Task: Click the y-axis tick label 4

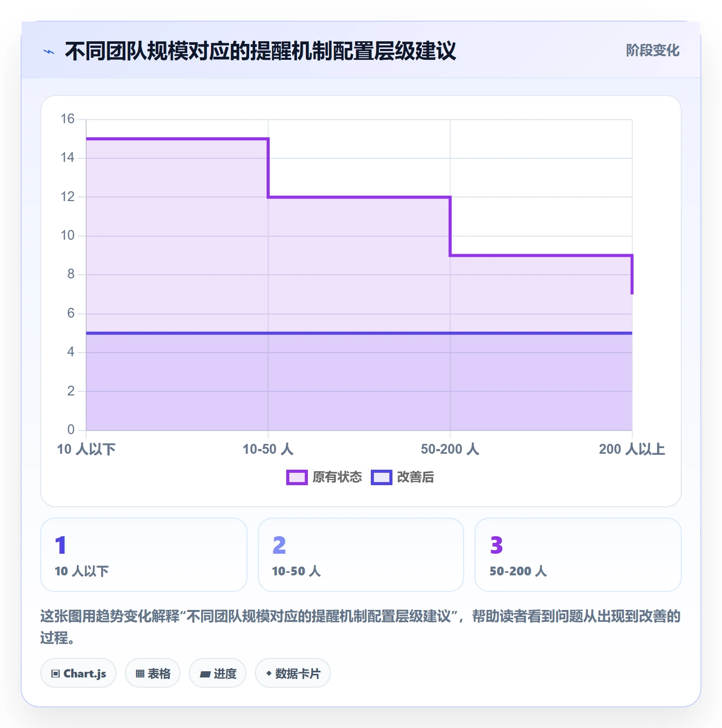Action: pyautogui.click(x=71, y=352)
